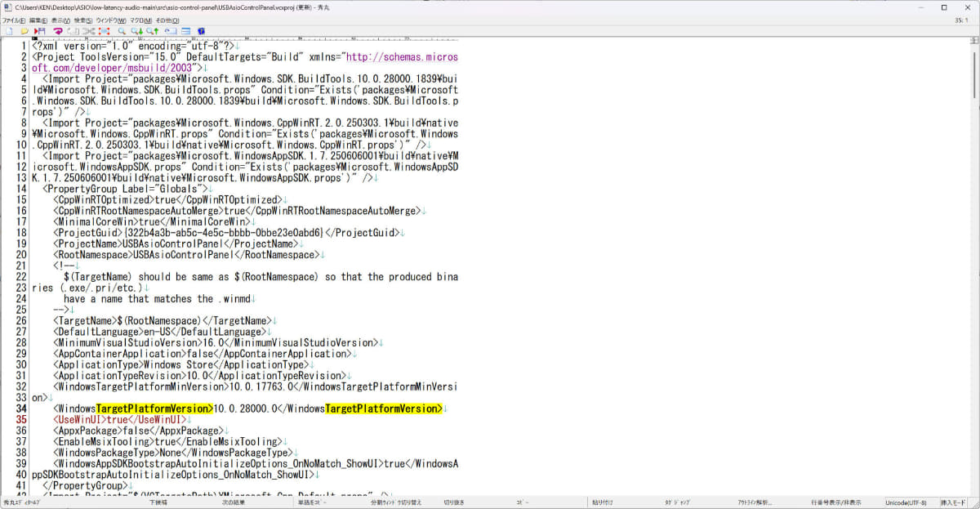Image resolution: width=980 pixels, height=509 pixels.
Task: Click line number 35 in the gutter
Action: tap(21, 420)
